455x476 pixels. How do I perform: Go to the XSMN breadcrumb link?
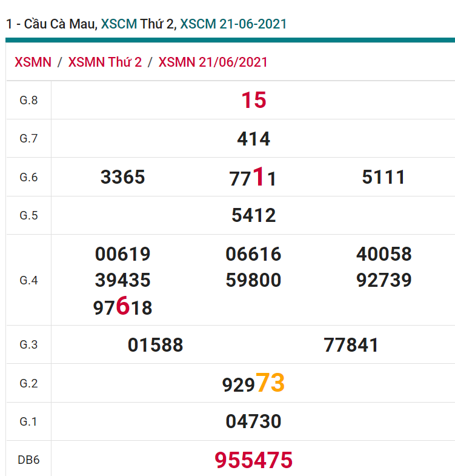pos(33,62)
